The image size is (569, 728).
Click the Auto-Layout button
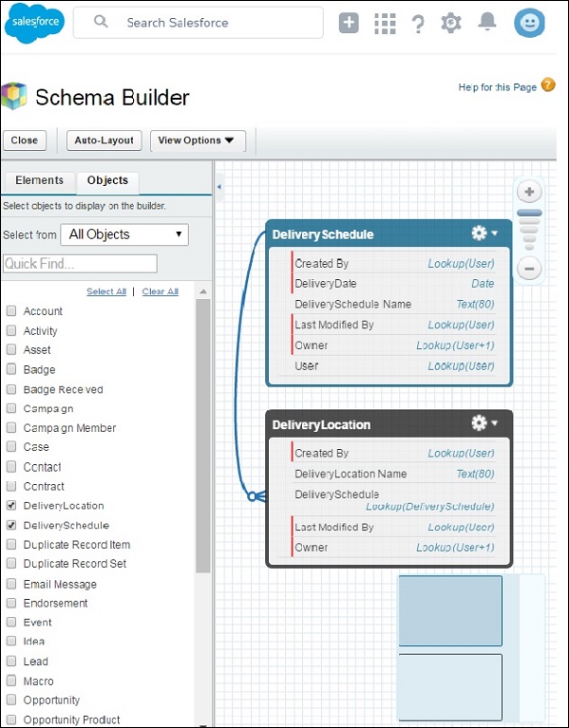[x=104, y=140]
